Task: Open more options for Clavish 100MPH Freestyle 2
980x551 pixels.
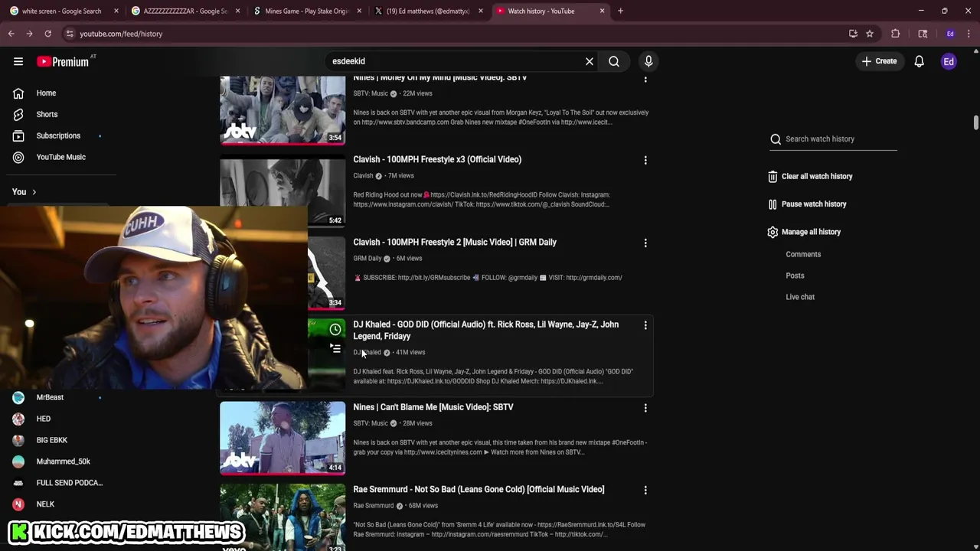Action: coord(645,243)
